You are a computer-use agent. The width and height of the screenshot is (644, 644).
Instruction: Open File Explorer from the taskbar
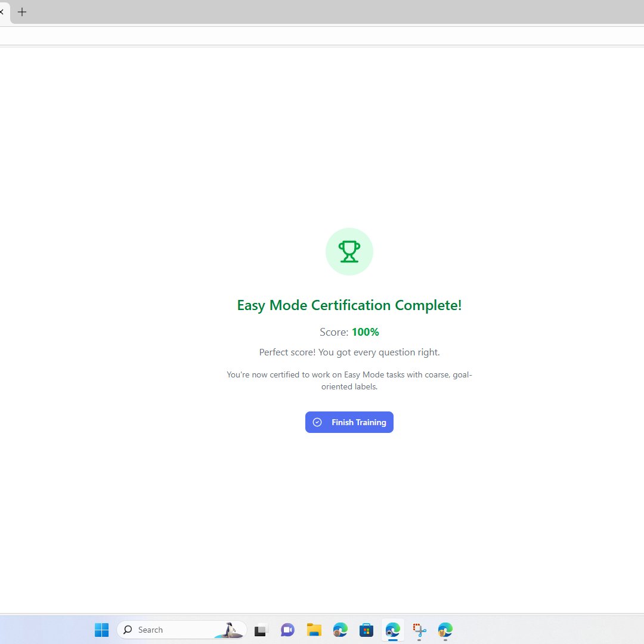(314, 630)
